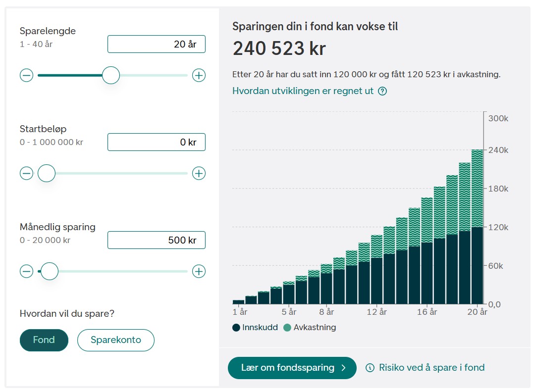Select Fond savings option

click(44, 340)
